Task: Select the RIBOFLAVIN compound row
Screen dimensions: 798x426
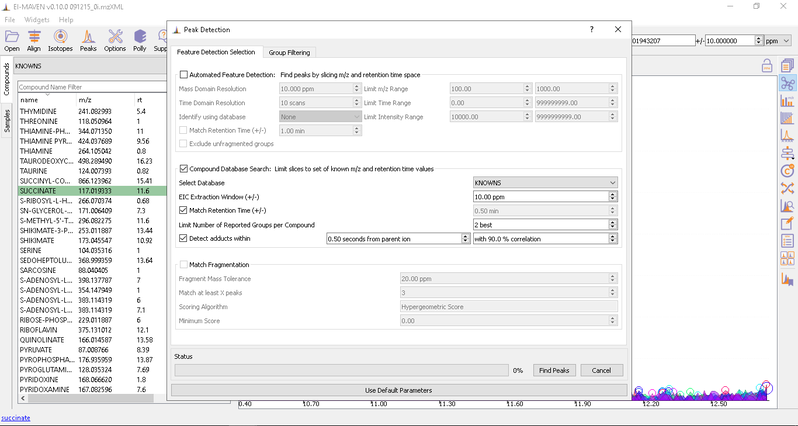Action: (x=92, y=330)
